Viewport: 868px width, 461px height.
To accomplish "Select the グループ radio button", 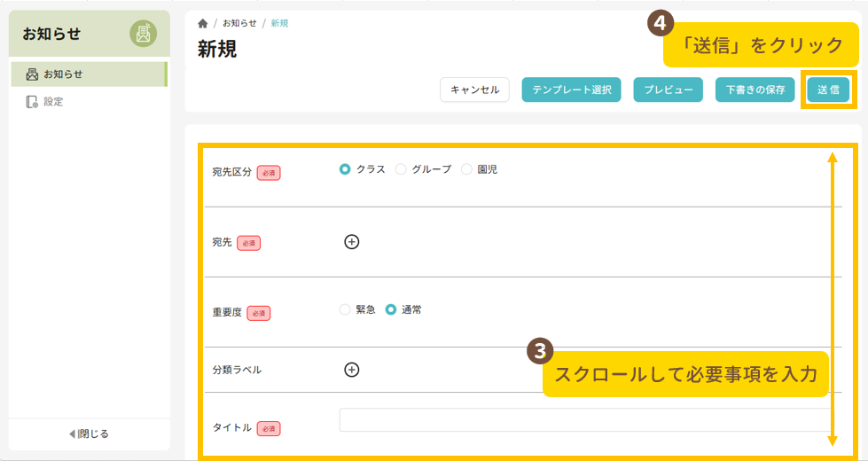I will click(401, 169).
